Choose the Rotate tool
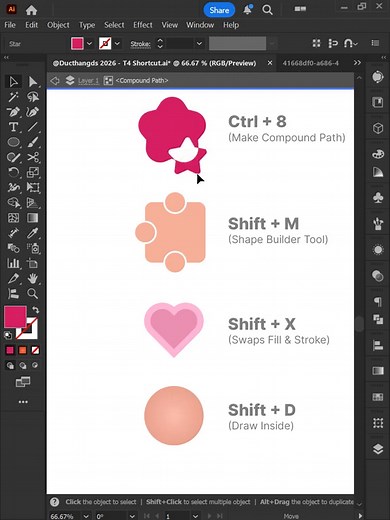The image size is (390, 520). [x=13, y=172]
